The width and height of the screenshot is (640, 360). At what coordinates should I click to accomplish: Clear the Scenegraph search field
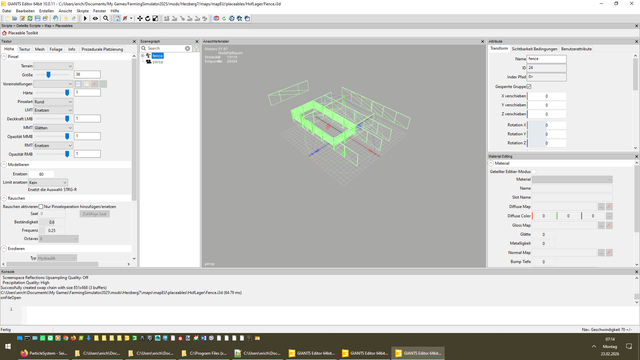point(187,48)
